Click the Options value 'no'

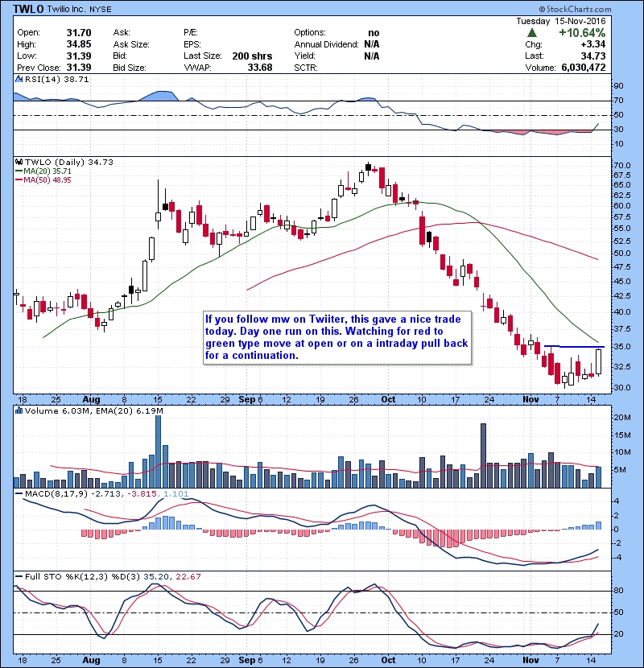(374, 33)
